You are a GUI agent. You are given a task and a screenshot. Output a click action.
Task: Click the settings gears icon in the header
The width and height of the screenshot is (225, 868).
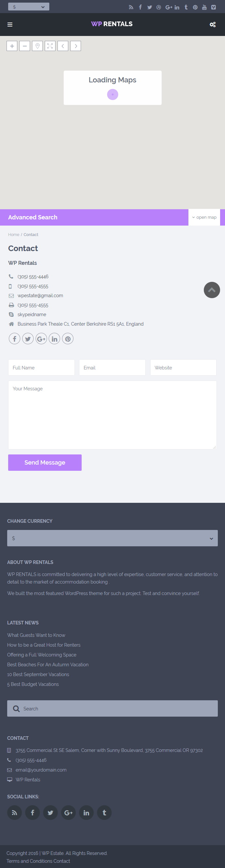[213, 24]
